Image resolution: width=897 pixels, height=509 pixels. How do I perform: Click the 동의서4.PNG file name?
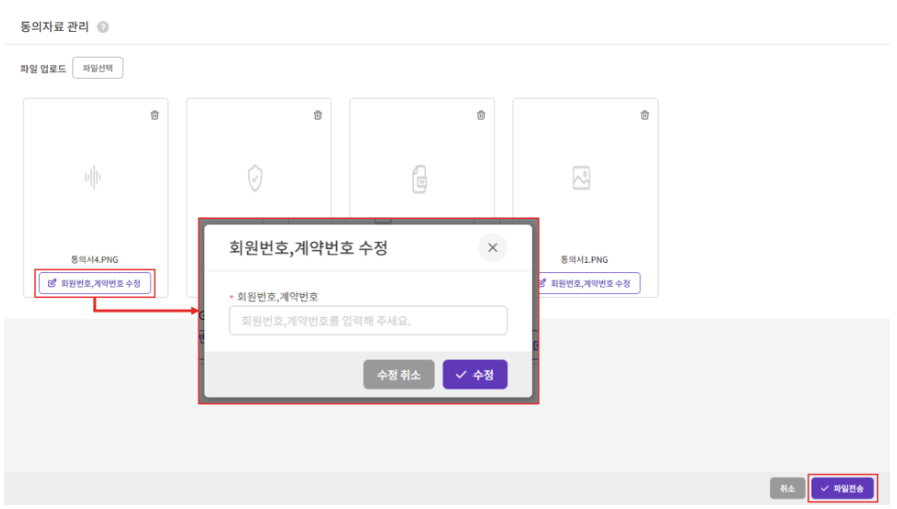pyautogui.click(x=94, y=260)
